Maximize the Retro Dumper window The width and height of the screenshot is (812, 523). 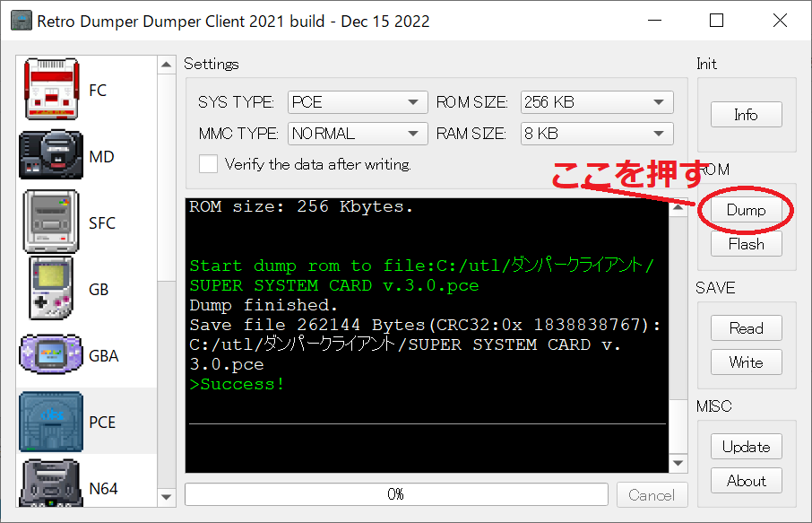716,21
